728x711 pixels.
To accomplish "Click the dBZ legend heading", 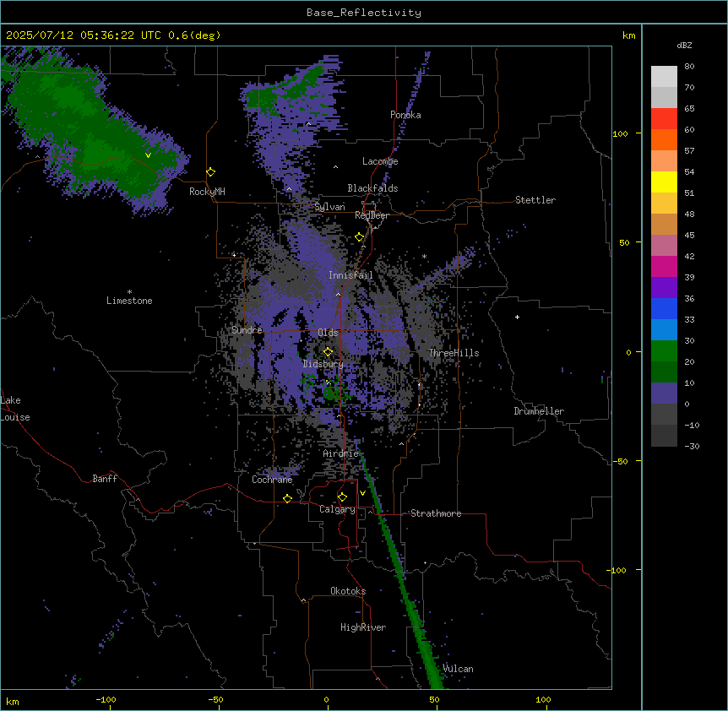I will click(x=684, y=45).
